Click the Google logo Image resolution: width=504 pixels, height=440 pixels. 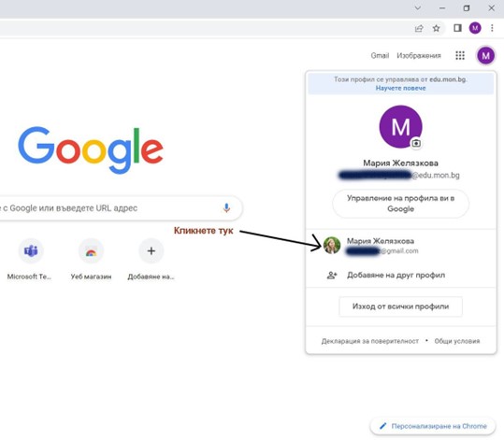[x=91, y=150]
